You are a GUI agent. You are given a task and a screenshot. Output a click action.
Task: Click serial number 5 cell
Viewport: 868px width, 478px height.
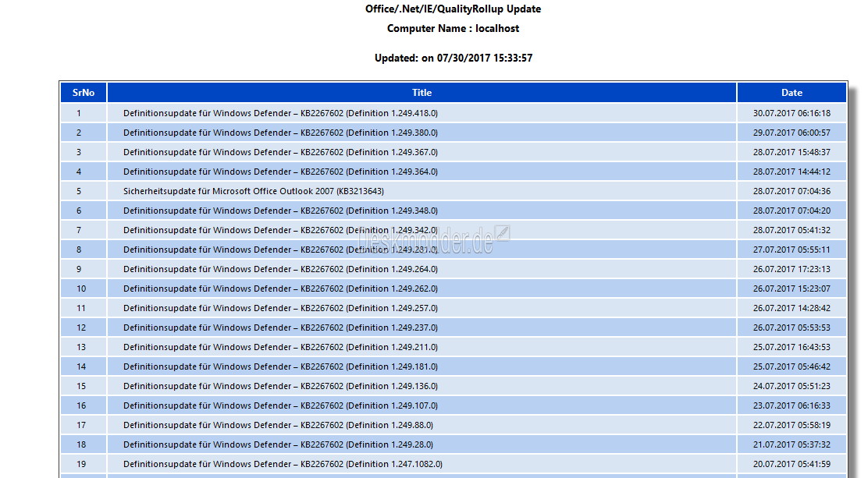coord(84,191)
